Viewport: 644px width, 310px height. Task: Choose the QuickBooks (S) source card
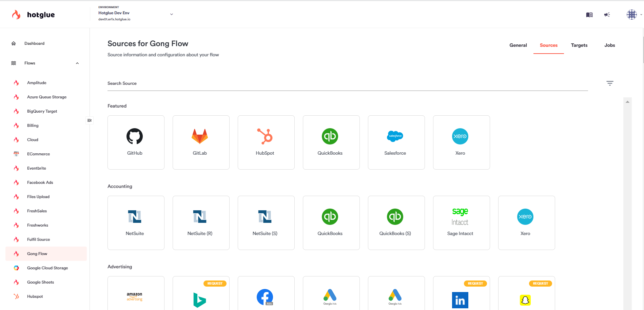tap(396, 223)
